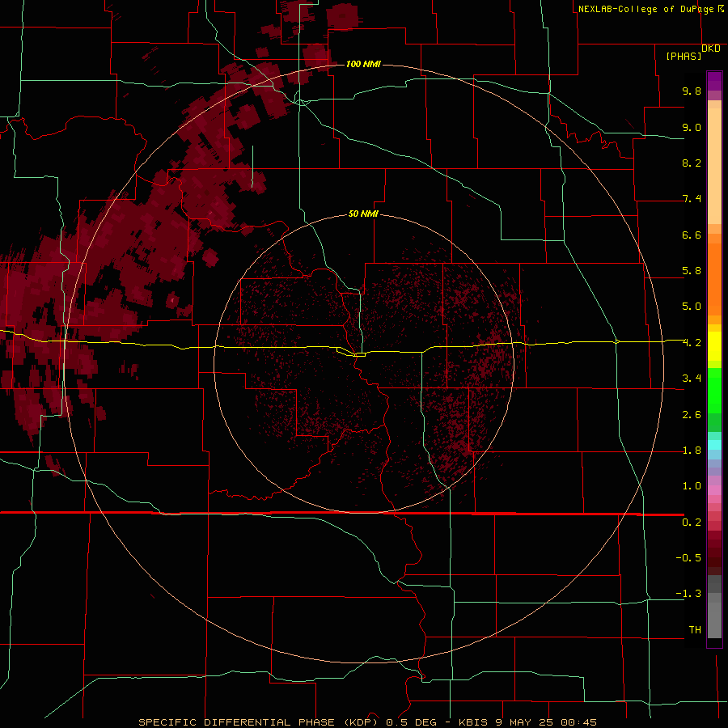
Task: Click the 7.4 scale value
Action: (x=692, y=199)
